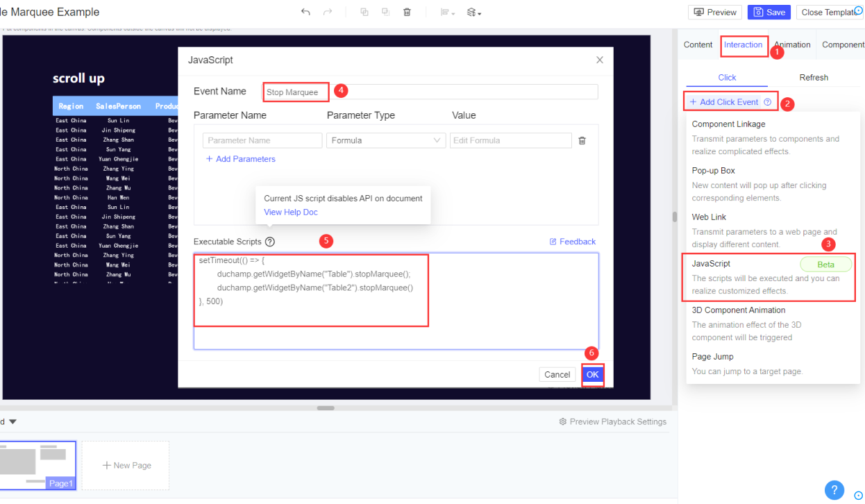Image resolution: width=865 pixels, height=504 pixels.
Task: Click the Feedback icon in the JavaScript dialog
Action: 554,241
